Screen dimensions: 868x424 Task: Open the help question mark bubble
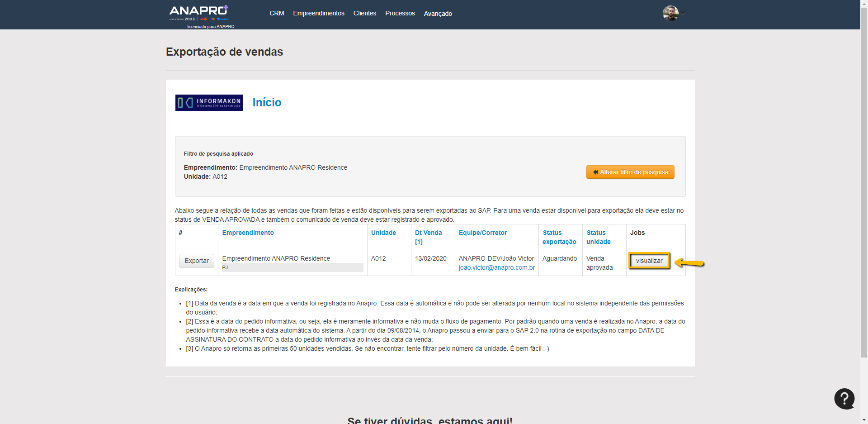coord(844,399)
